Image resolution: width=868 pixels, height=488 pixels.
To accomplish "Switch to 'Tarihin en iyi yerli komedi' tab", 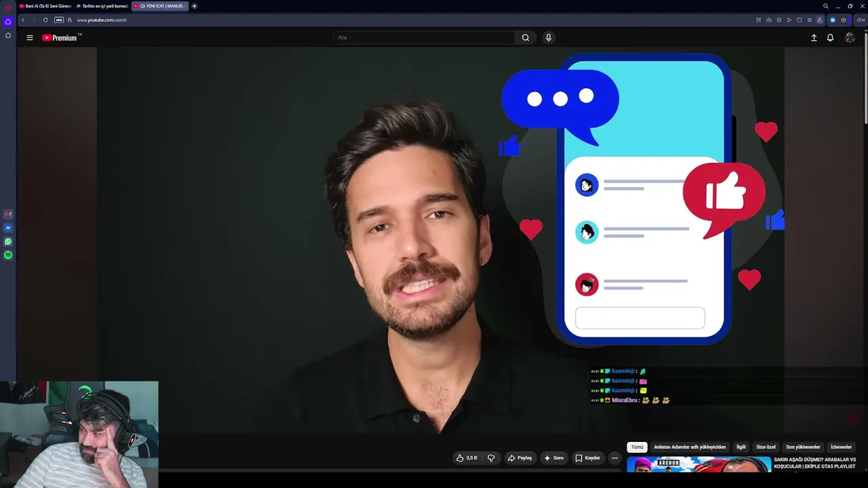I will pyautogui.click(x=102, y=6).
